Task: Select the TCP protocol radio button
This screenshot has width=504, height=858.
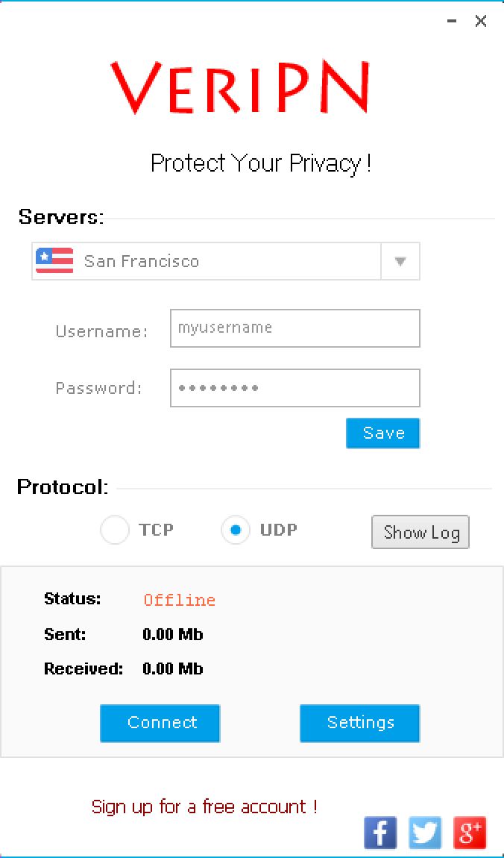Action: (x=115, y=530)
